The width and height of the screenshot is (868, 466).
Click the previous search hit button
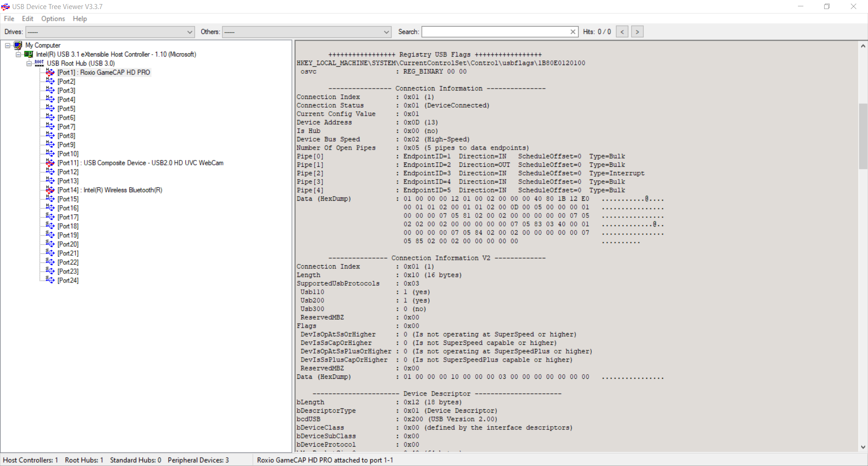[x=622, y=32]
